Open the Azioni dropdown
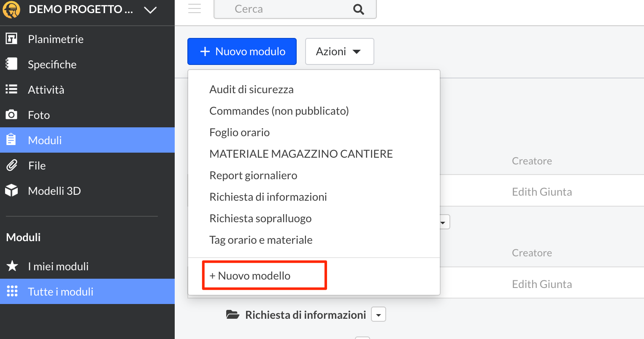This screenshot has height=339, width=644. 339,51
